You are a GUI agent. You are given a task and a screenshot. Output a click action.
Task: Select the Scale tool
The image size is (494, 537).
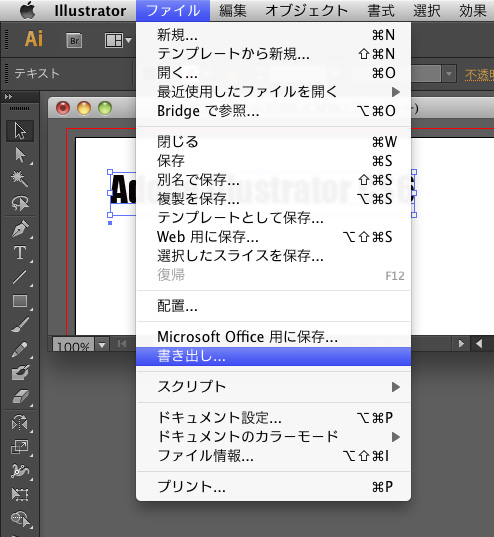point(20,447)
